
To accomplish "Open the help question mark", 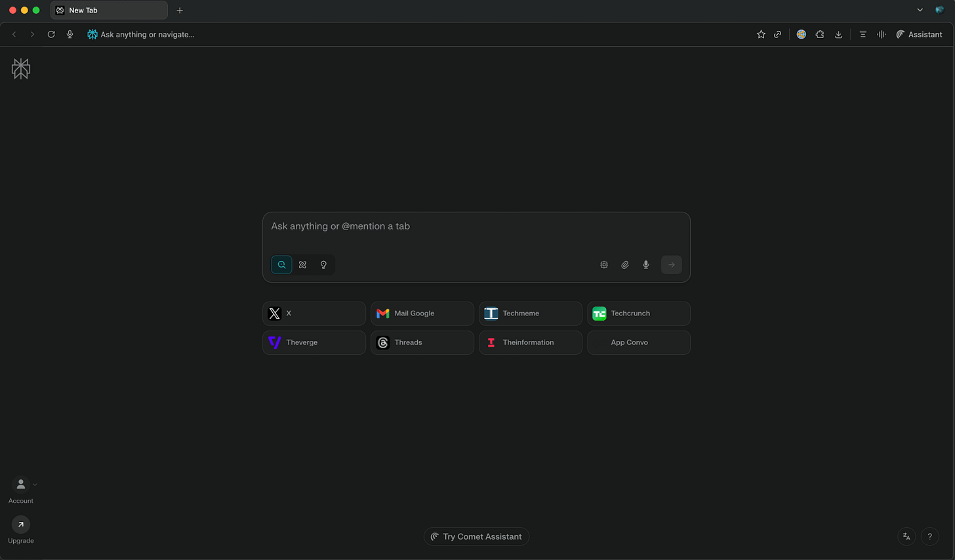I will 930,536.
